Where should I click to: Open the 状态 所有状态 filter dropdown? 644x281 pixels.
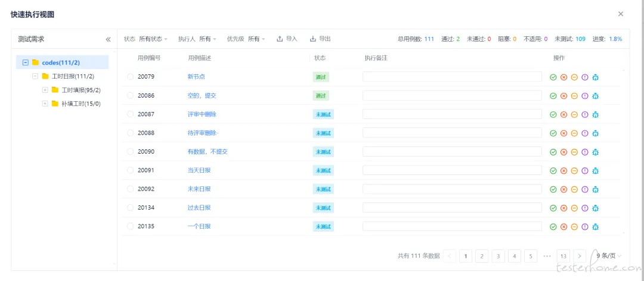(153, 39)
